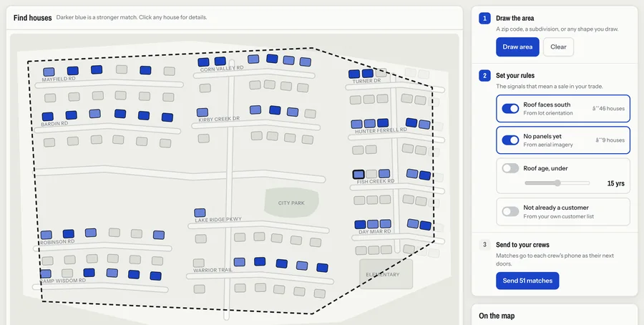
Task: Click 'Send to your crews' heading
Action: [x=522, y=245]
